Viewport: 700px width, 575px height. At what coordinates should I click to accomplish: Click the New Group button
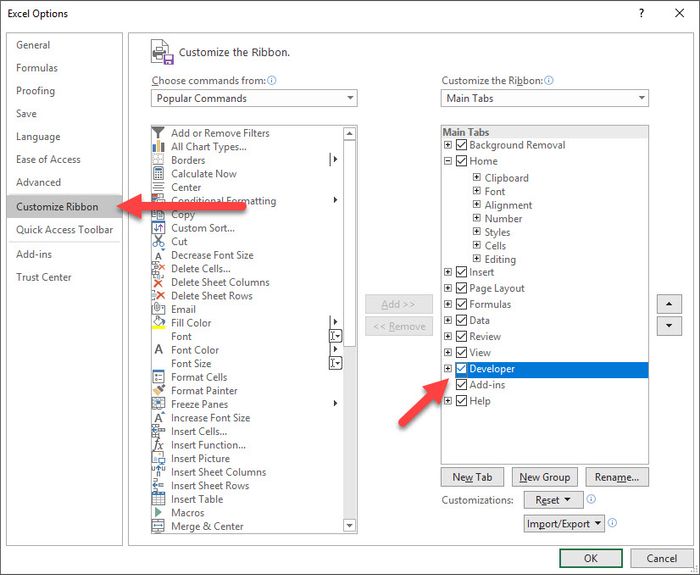pos(545,477)
